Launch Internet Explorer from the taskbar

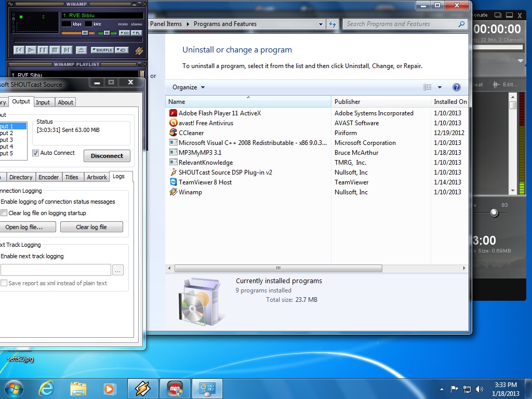(46, 389)
